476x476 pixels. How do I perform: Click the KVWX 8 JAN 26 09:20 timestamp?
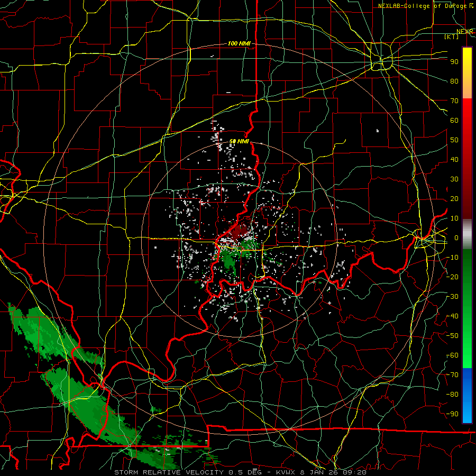(x=321, y=472)
